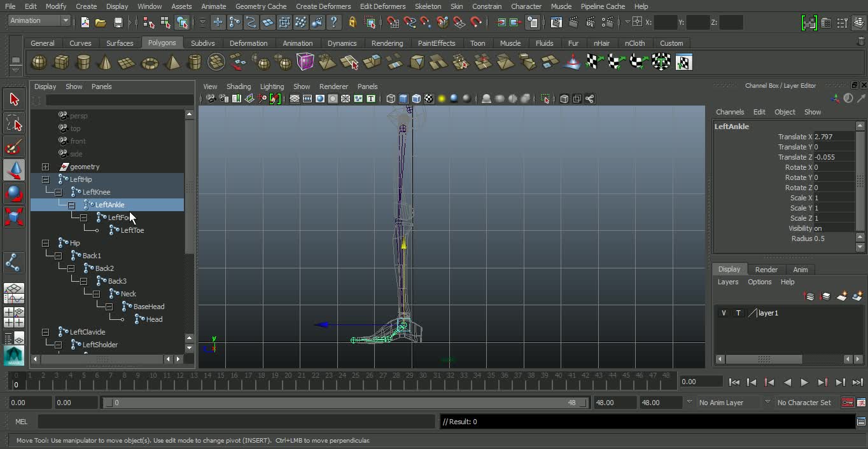Click the New Scene icon
The width and height of the screenshot is (868, 449).
(x=85, y=22)
